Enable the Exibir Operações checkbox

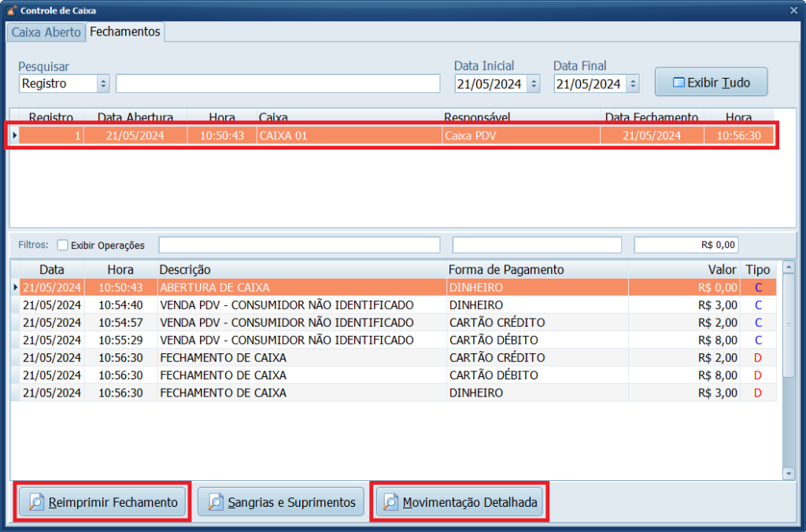point(63,245)
